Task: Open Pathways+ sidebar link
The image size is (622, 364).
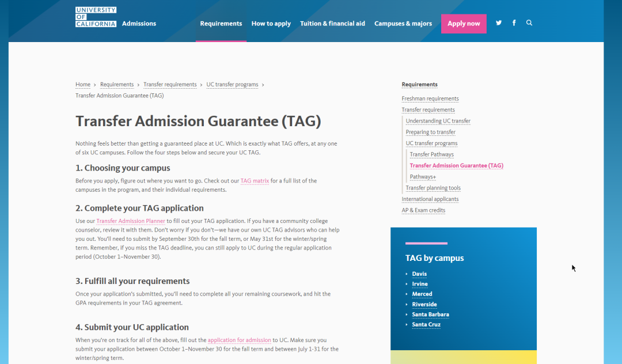Action: pyautogui.click(x=423, y=177)
